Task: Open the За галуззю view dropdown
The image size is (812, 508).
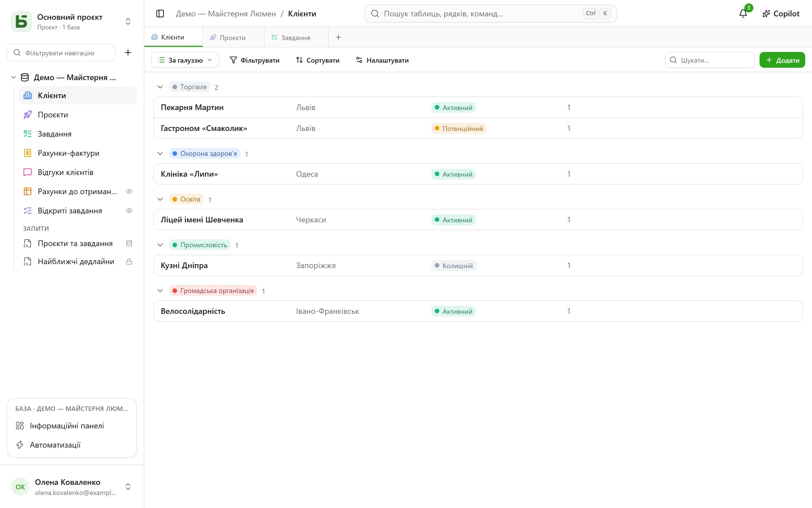Action: [185, 60]
